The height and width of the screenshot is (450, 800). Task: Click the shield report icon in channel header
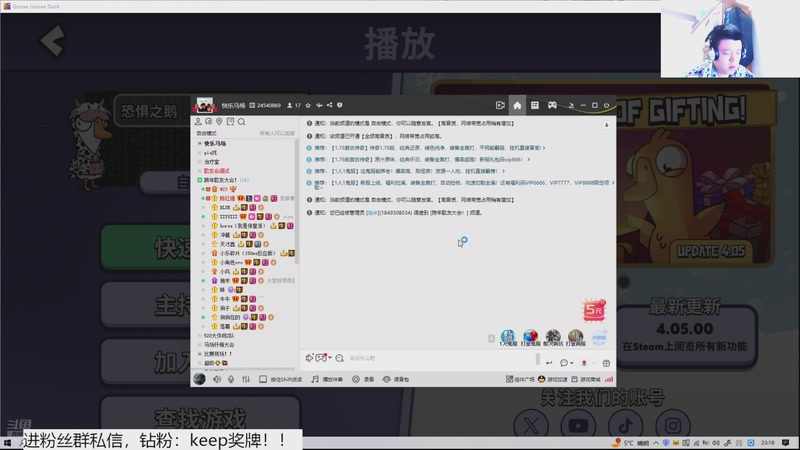click(340, 105)
